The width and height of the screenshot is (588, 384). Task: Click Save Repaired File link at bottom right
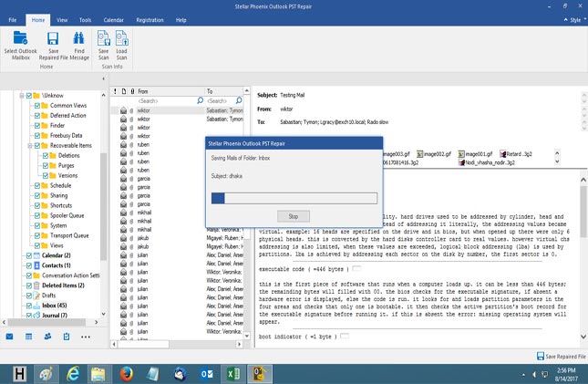click(562, 357)
